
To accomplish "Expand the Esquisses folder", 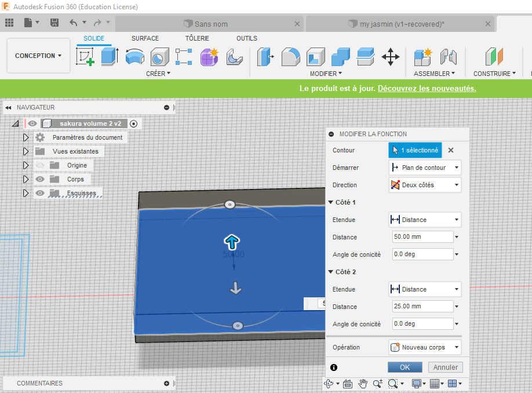I will pyautogui.click(x=25, y=193).
